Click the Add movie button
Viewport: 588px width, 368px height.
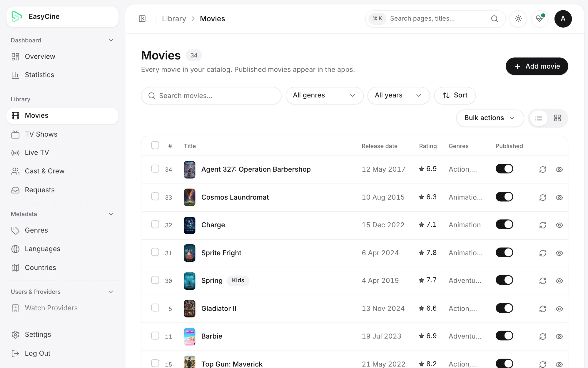pyautogui.click(x=537, y=66)
